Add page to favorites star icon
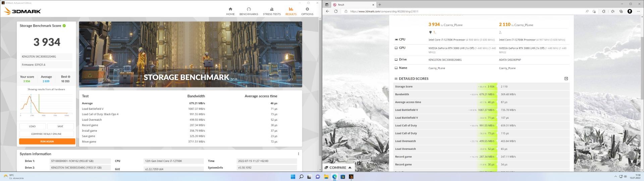644x181 pixels. click(594, 11)
